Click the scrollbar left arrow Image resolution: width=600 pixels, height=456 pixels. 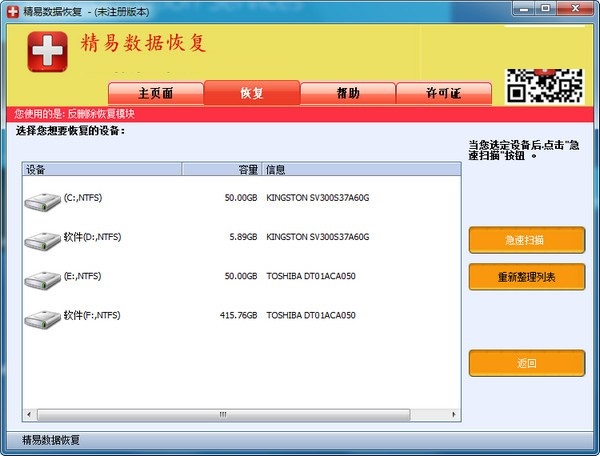(29, 415)
